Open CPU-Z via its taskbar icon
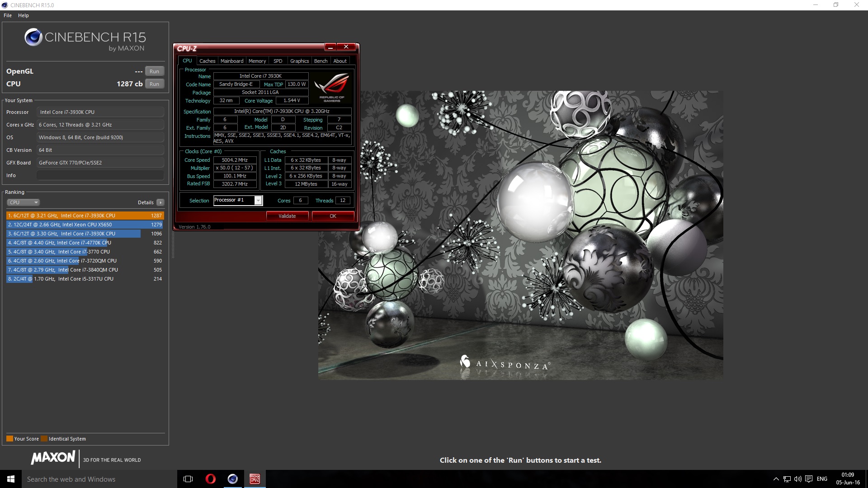The height and width of the screenshot is (488, 868). (255, 479)
